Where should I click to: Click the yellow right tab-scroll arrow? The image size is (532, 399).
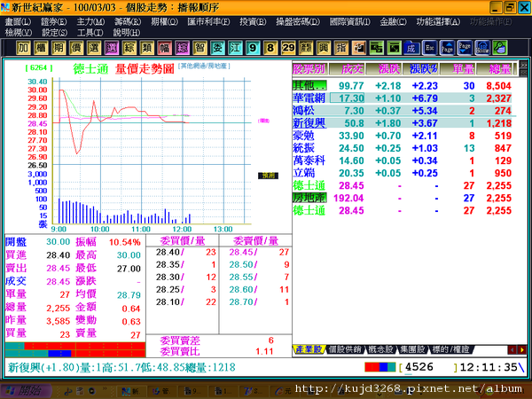(x=522, y=349)
